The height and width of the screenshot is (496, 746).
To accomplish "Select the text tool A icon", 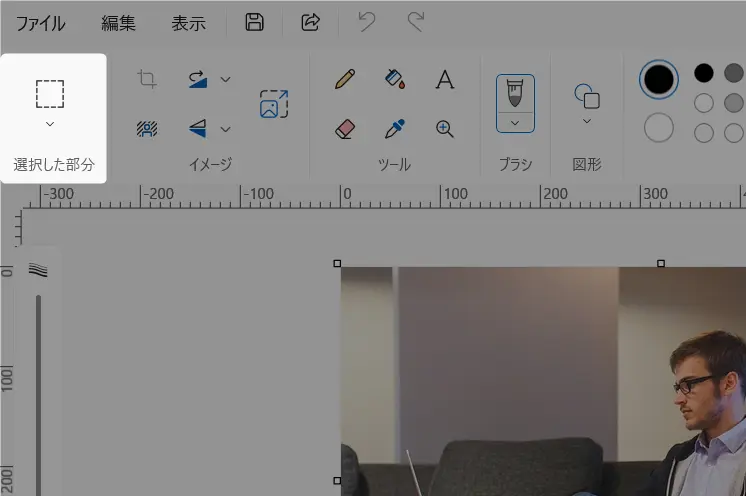I will coord(445,79).
